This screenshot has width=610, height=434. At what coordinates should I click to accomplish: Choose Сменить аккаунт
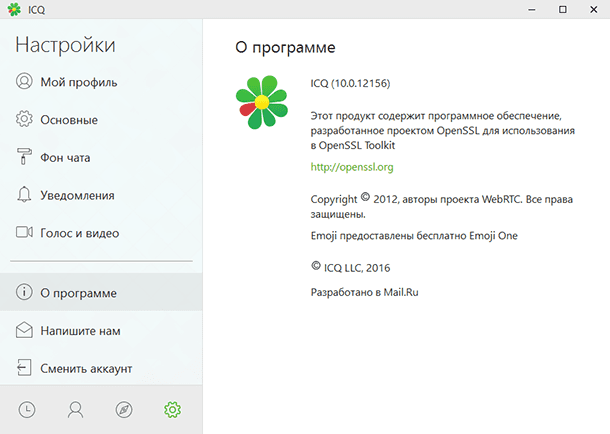pos(101,368)
